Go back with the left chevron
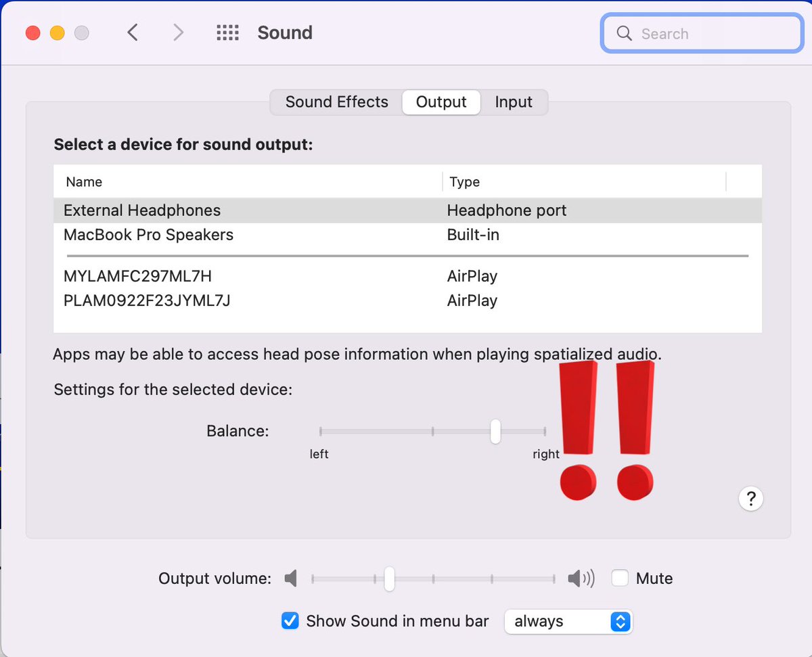This screenshot has width=812, height=657. [133, 32]
